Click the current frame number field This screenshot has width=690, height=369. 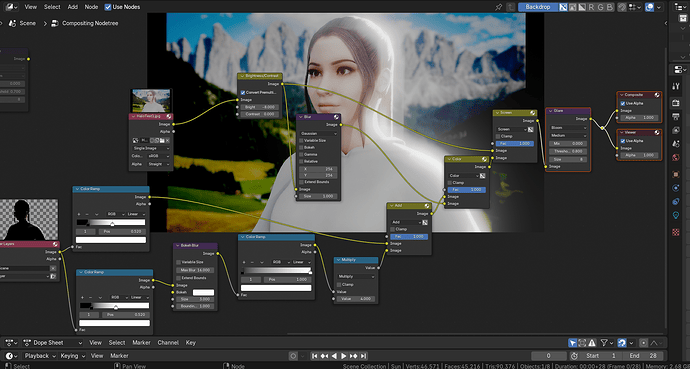[549, 356]
